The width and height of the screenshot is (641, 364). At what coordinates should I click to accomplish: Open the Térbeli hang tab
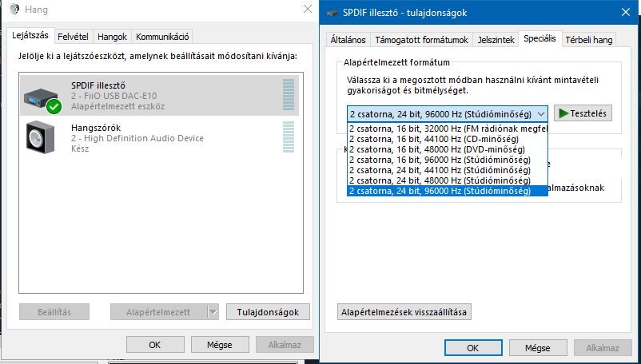point(589,40)
